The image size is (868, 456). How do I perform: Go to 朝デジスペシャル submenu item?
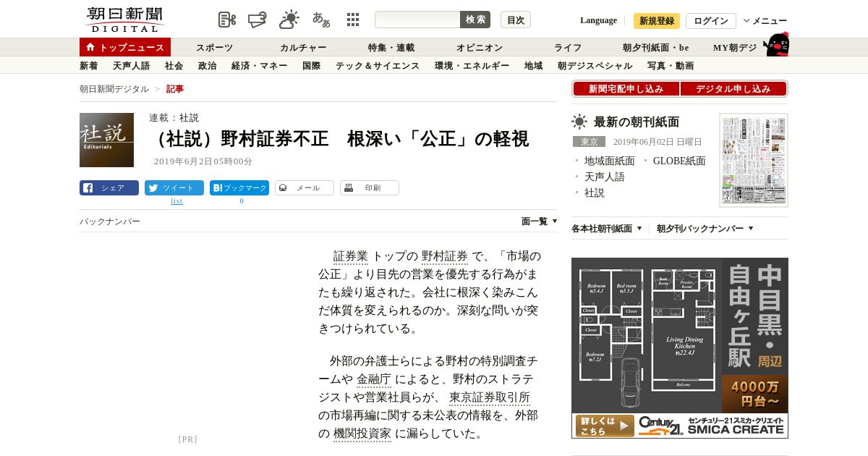pyautogui.click(x=595, y=66)
